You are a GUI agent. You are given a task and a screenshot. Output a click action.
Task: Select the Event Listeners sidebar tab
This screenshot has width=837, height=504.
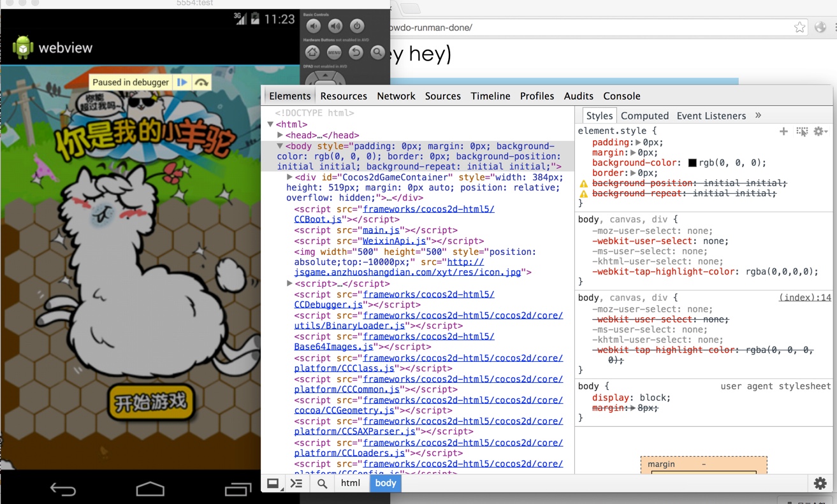(x=711, y=115)
